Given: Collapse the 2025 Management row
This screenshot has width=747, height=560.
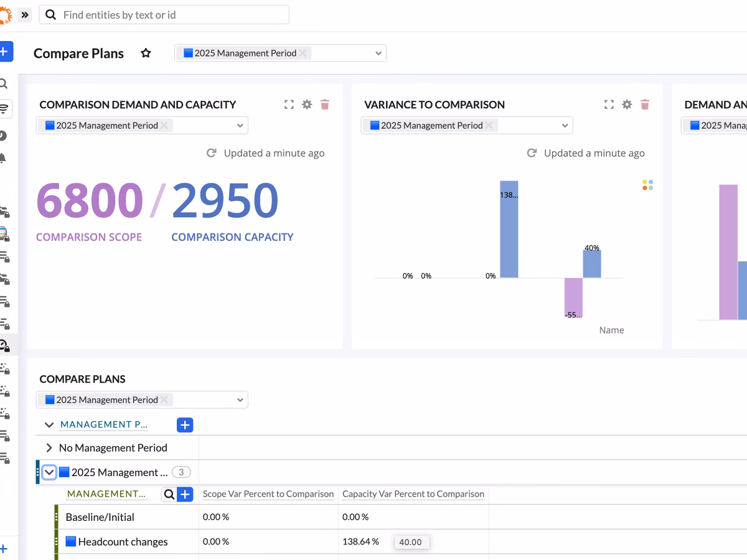Looking at the screenshot, I should (x=50, y=473).
